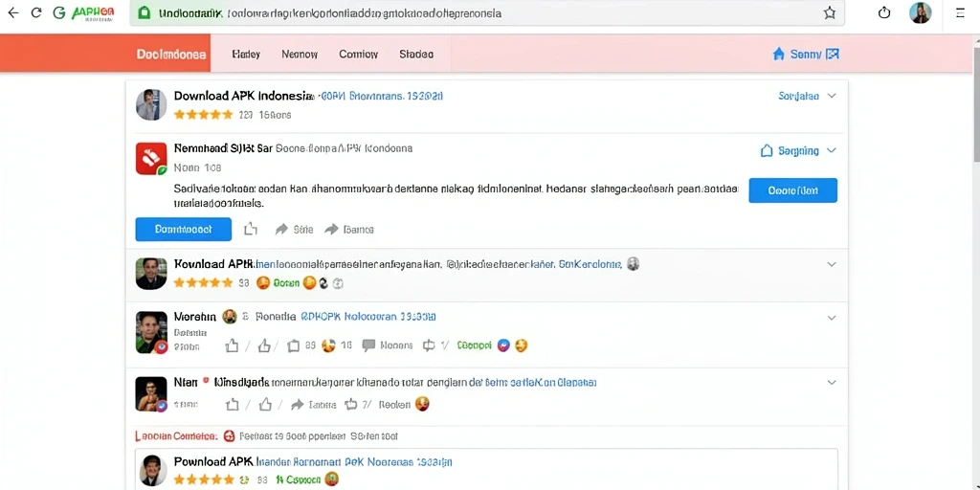Viewport: 980px width, 490px height.
Task: Click the green Caonpoi label in Morehin row
Action: click(474, 345)
